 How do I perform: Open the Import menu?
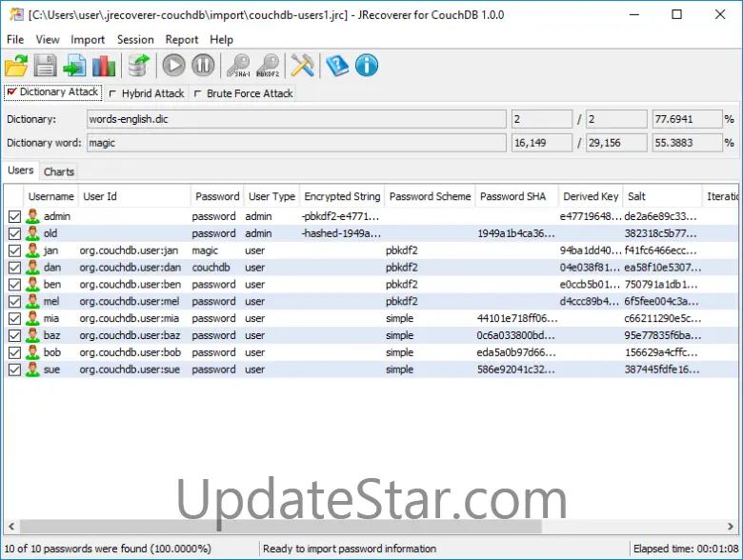click(x=88, y=40)
